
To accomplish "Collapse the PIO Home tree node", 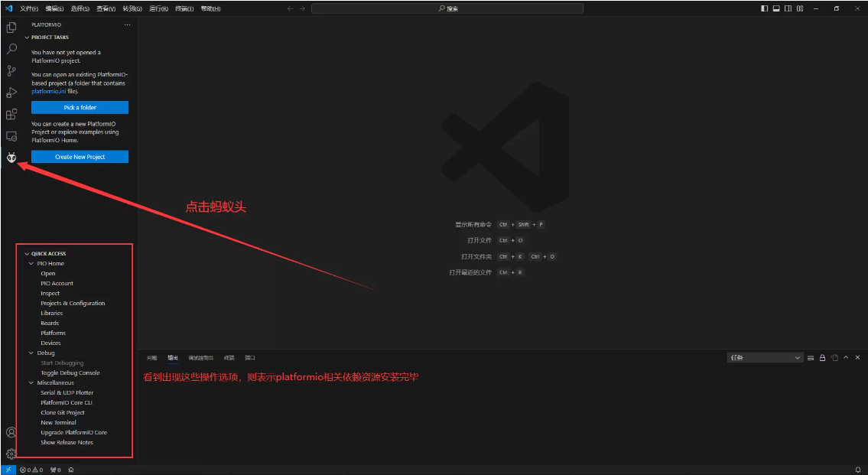I will [31, 264].
